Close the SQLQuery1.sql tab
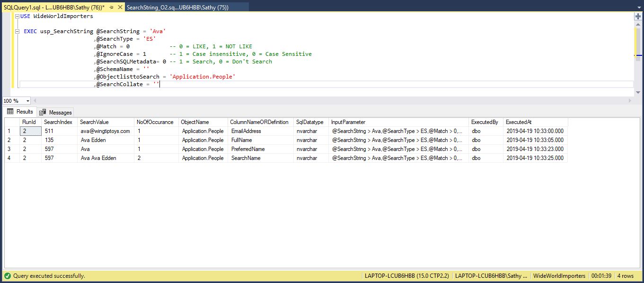Viewport: 644px width, 283px height. pyautogui.click(x=120, y=7)
